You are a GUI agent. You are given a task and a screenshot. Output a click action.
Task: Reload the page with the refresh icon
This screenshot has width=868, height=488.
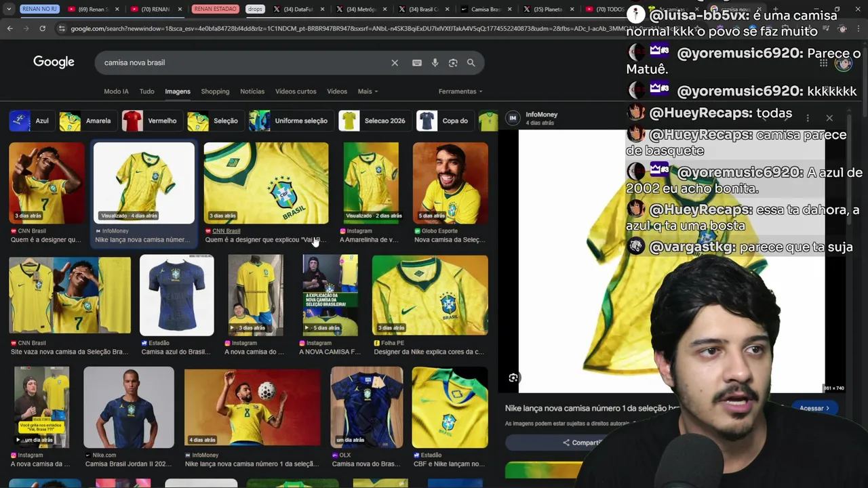42,28
